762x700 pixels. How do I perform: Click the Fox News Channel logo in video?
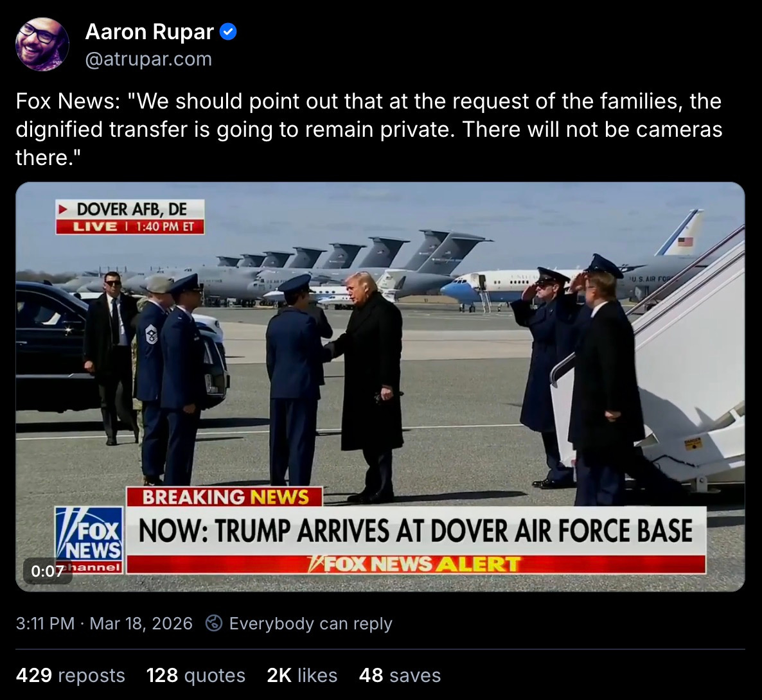click(89, 539)
